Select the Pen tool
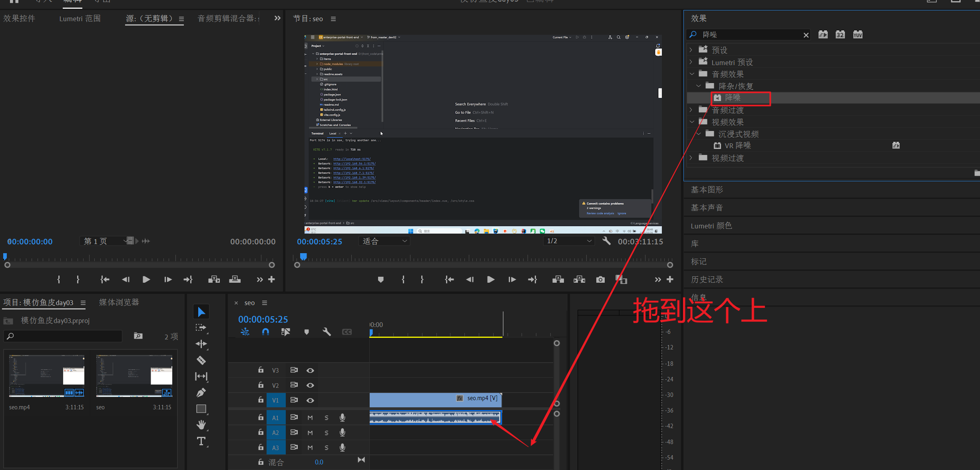 201,393
